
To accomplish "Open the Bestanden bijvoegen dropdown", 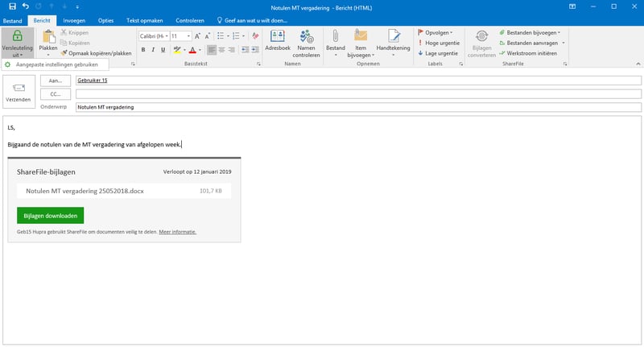I will point(530,32).
